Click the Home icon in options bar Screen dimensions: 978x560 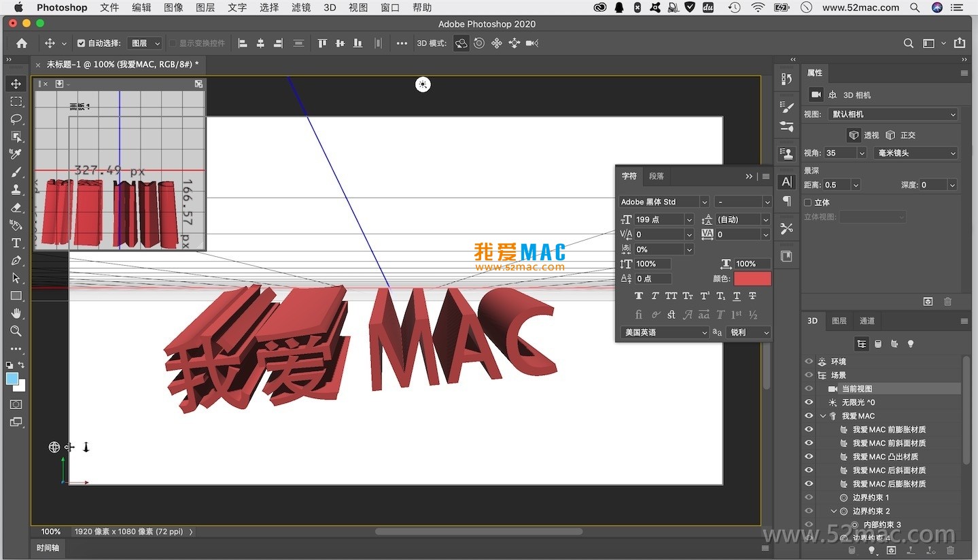[x=22, y=43]
